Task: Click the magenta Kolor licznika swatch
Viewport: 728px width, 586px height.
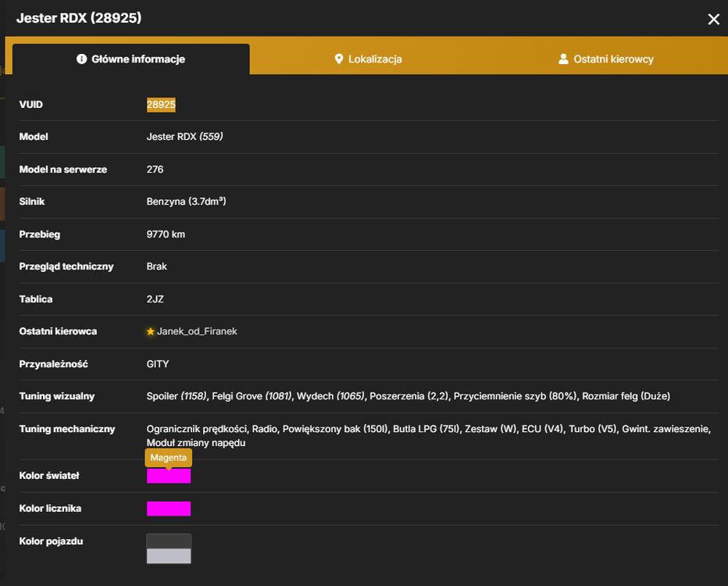Action: [169, 509]
